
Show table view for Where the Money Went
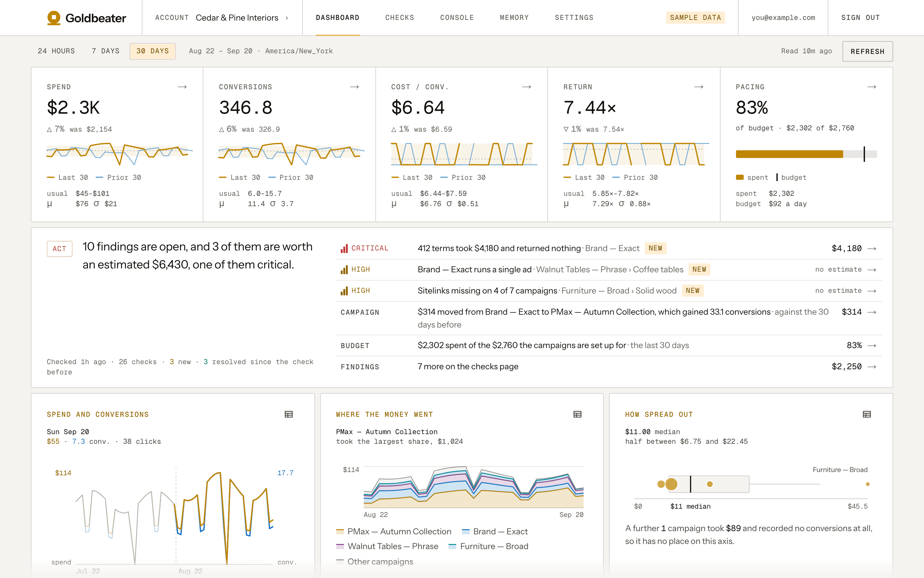tap(577, 414)
